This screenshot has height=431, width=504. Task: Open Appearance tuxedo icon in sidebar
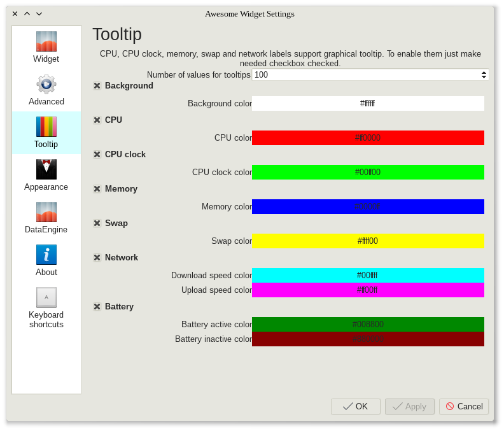coord(46,169)
